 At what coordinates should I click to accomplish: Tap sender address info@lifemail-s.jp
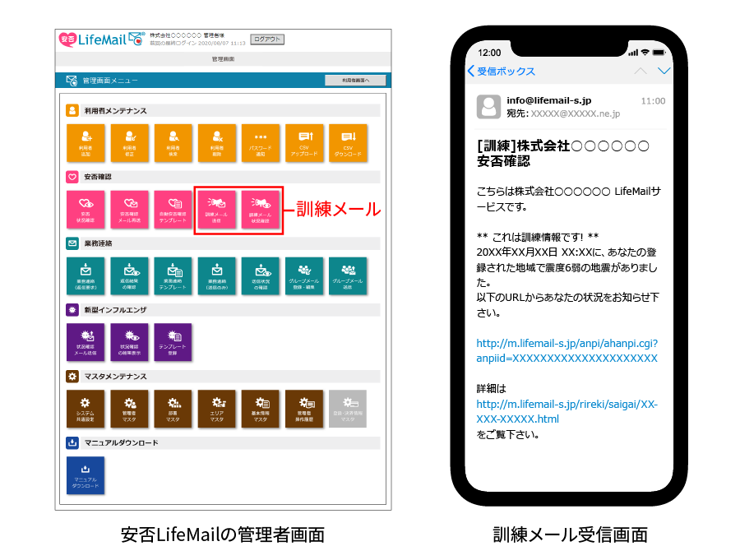pyautogui.click(x=549, y=100)
